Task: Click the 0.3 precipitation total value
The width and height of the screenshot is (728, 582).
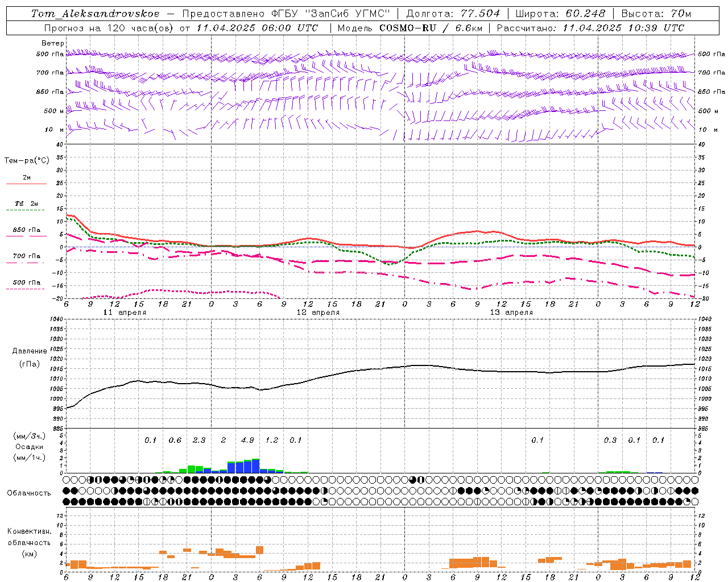Action: coord(610,440)
